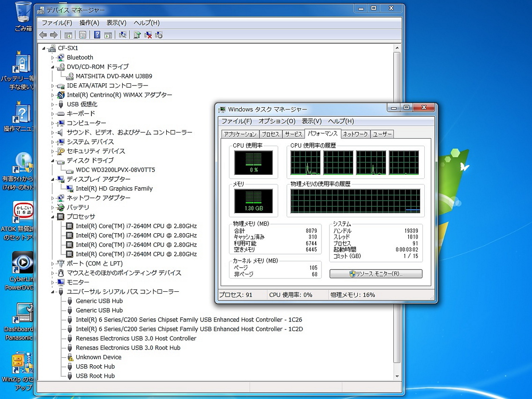Click the Back arrow in Device Manager toolbar
Viewport: 532px width, 399px height.
(x=43, y=35)
